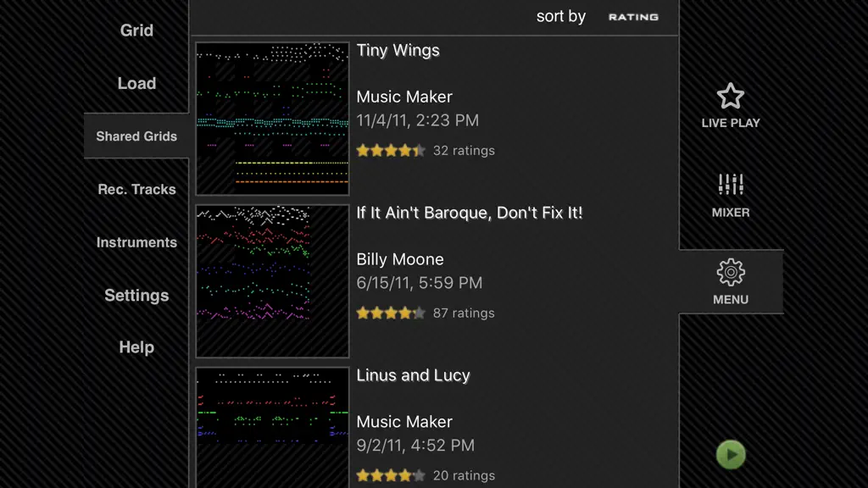The width and height of the screenshot is (868, 488).
Task: Open the Mixer sliders icon
Action: tap(730, 184)
